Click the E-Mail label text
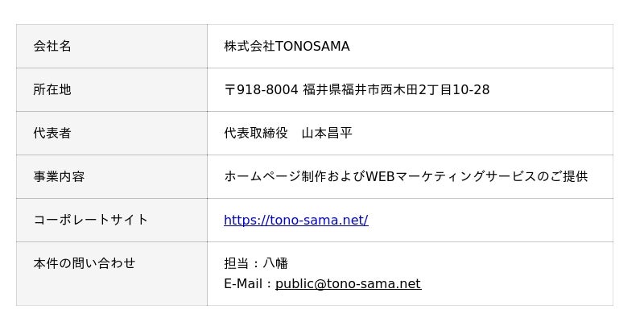The height and width of the screenshot is (330, 644). (x=244, y=283)
